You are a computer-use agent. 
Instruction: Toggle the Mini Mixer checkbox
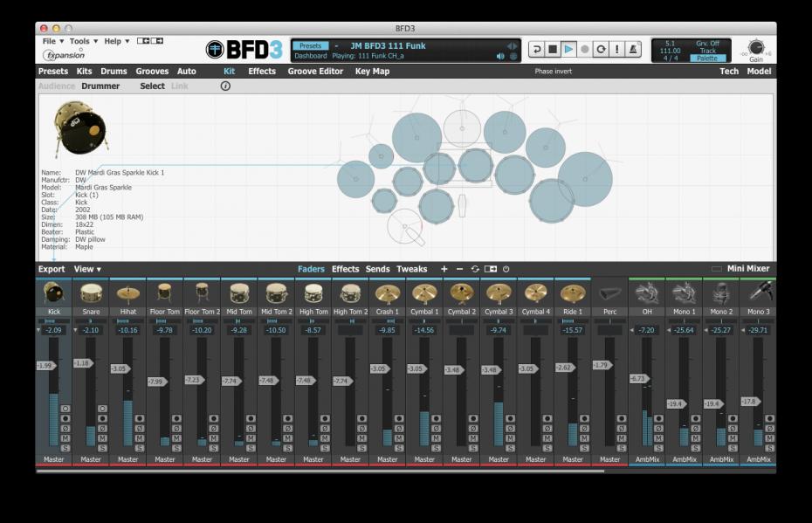point(717,269)
